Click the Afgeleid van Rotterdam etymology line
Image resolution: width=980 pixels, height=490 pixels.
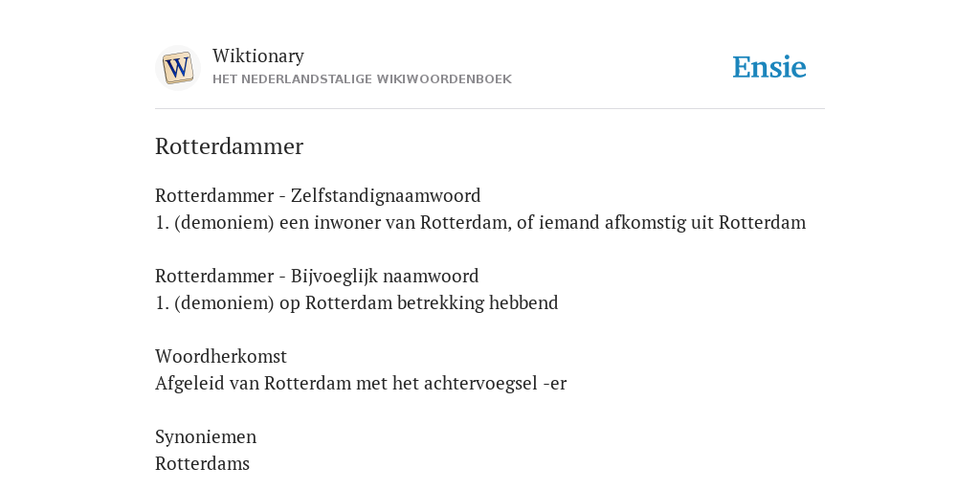point(361,383)
